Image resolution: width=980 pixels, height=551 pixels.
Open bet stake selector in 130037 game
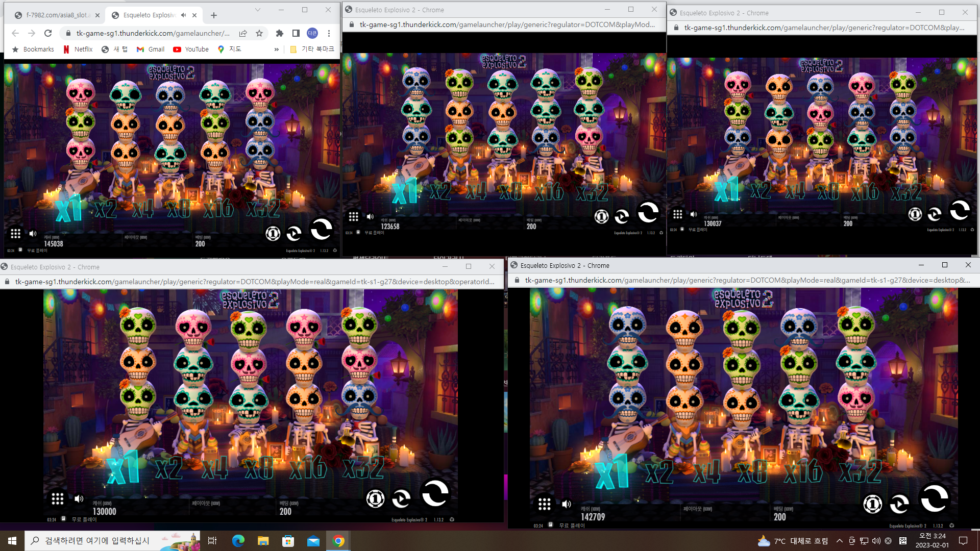(x=915, y=214)
